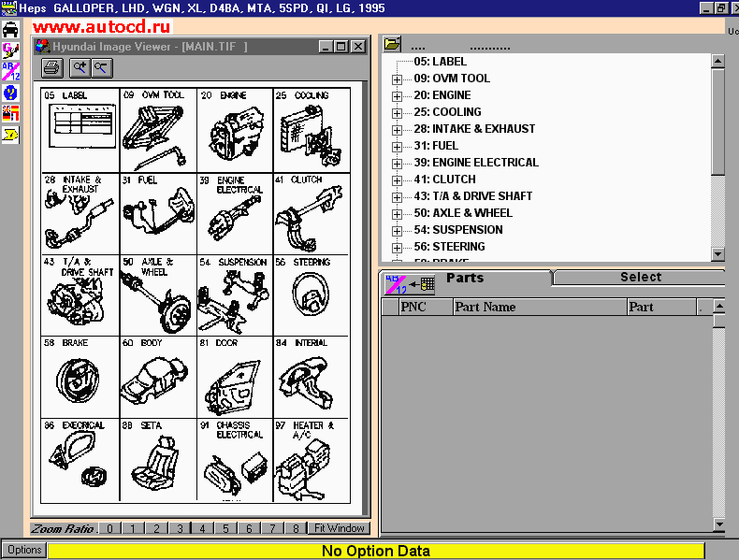Set zoom ratio to 0
Image resolution: width=739 pixels, height=560 pixels.
[109, 528]
